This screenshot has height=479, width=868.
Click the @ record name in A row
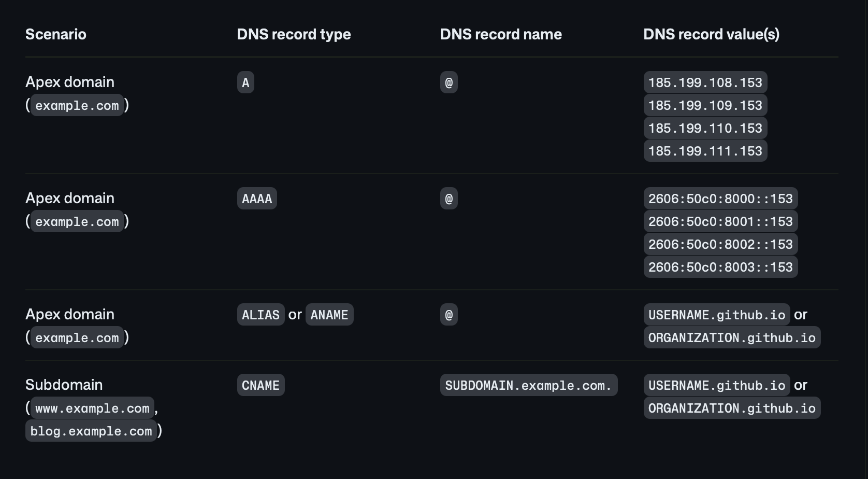[449, 82]
